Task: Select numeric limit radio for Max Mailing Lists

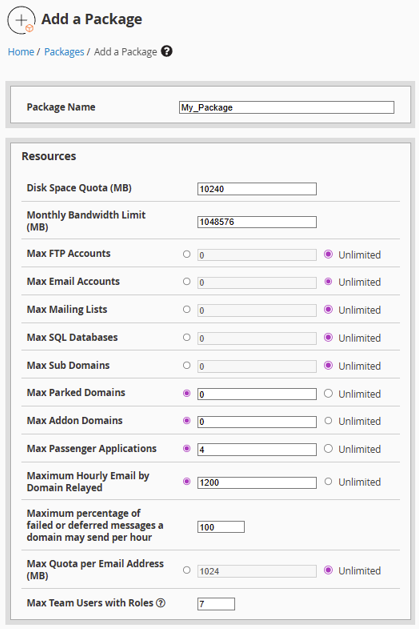Action: (186, 309)
